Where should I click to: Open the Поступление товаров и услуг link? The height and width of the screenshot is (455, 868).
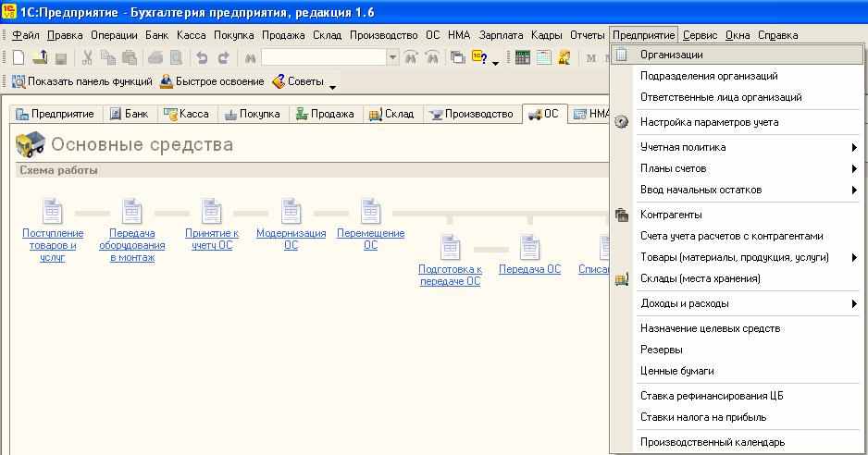tap(53, 245)
